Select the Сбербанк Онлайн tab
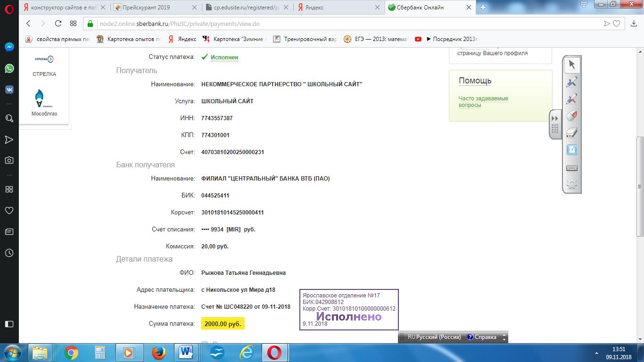644x362 pixels. (x=430, y=8)
